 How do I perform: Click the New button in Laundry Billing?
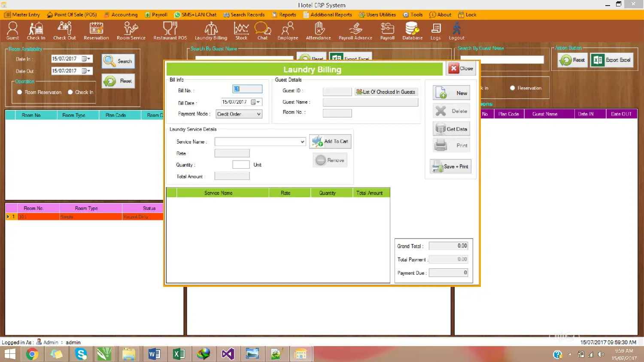(451, 93)
